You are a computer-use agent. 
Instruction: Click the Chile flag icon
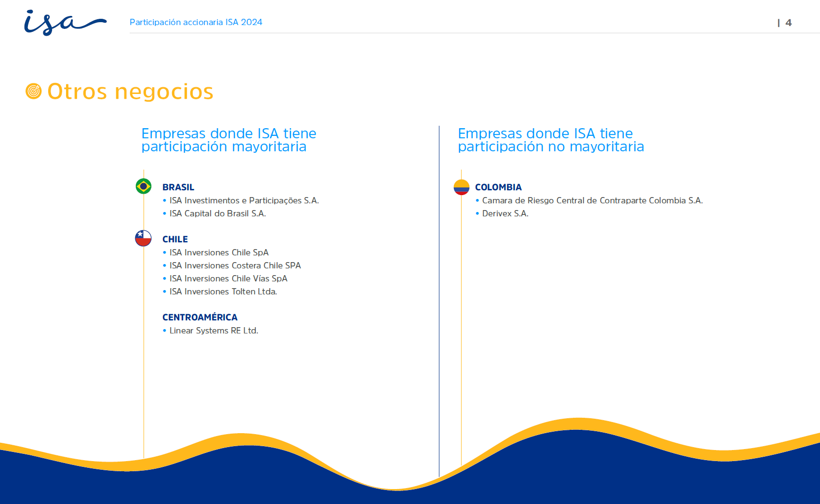click(x=144, y=239)
